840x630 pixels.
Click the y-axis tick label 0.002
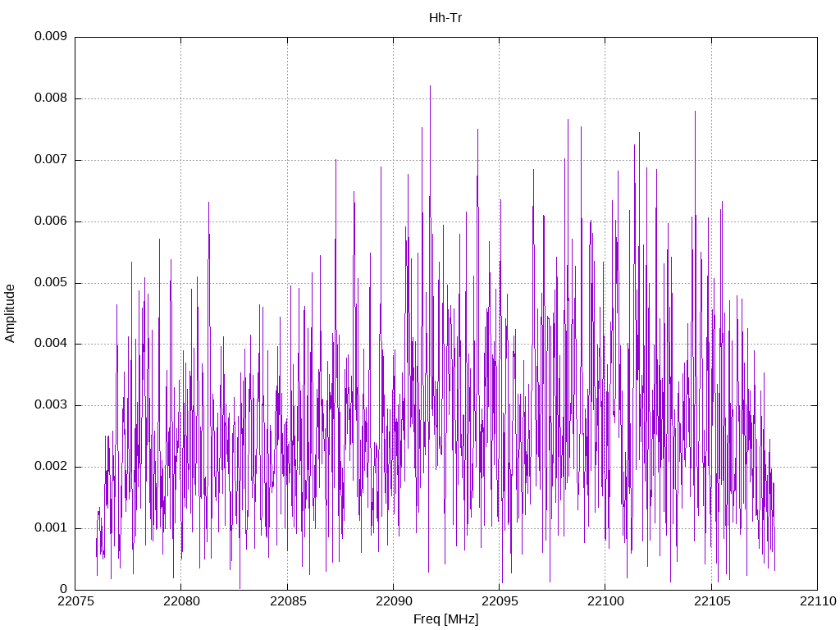coord(51,466)
